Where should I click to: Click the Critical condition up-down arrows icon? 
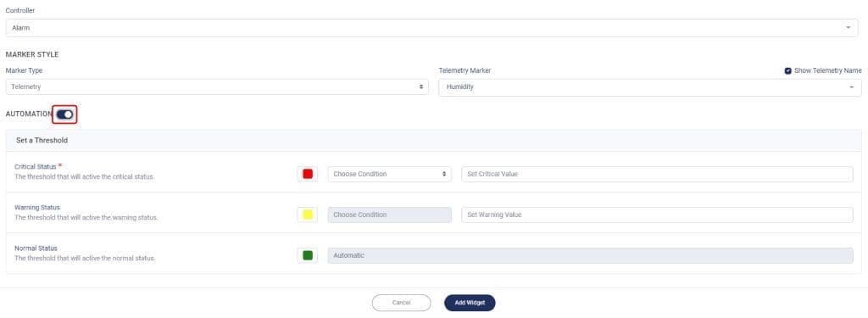(x=444, y=174)
